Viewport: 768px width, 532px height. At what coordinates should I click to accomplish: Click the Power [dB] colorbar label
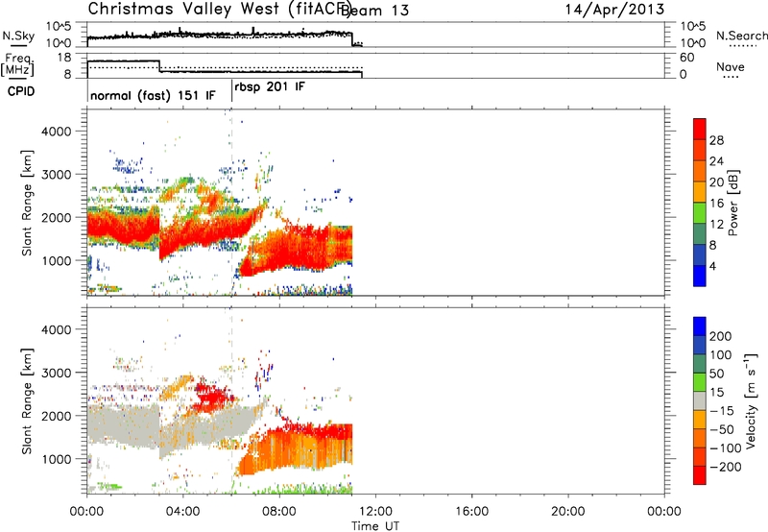click(x=732, y=203)
